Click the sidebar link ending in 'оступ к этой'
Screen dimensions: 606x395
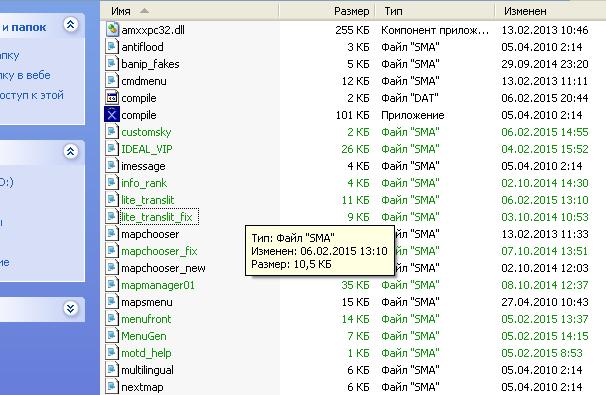32,95
